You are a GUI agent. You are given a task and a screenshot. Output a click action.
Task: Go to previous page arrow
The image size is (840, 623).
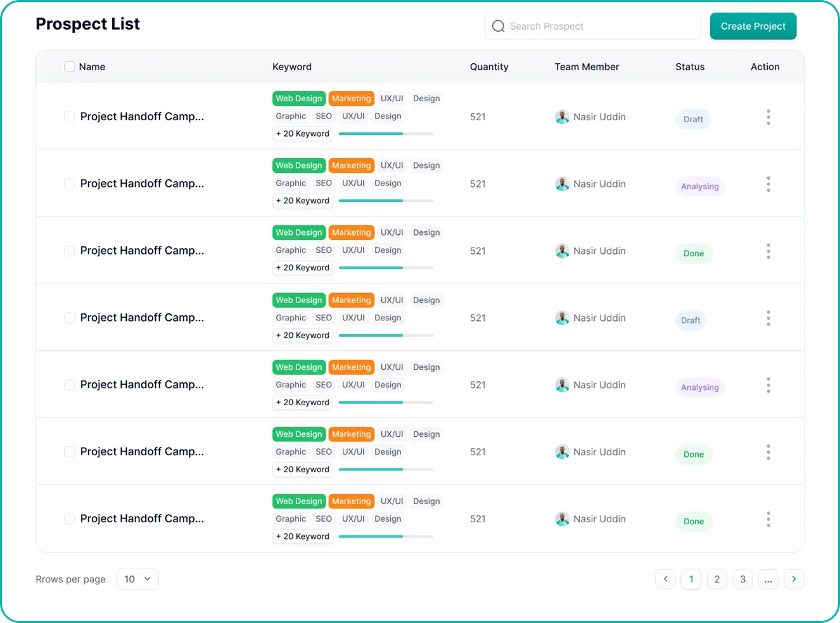point(665,579)
